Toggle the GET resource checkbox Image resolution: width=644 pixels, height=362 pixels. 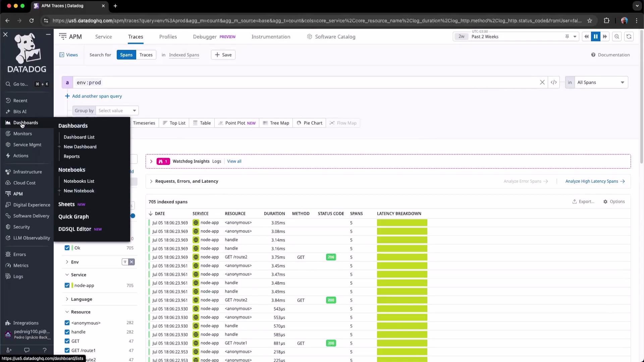click(67, 341)
